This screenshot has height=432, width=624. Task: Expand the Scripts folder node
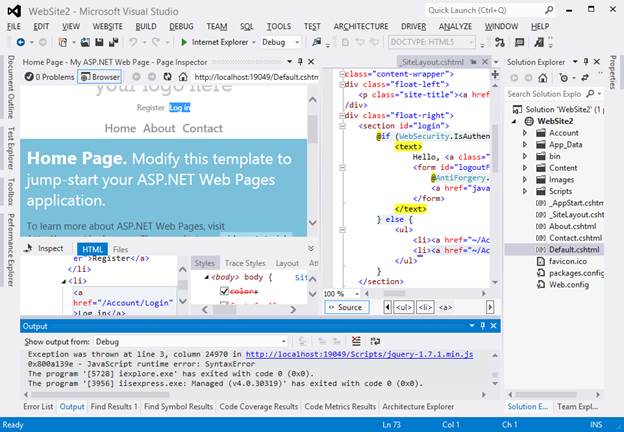click(525, 191)
